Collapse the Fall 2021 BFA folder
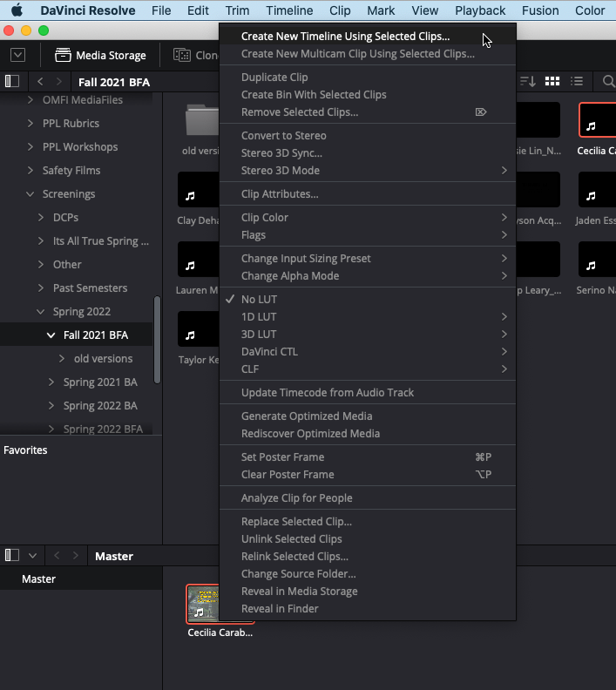This screenshot has height=690, width=616. 51,335
